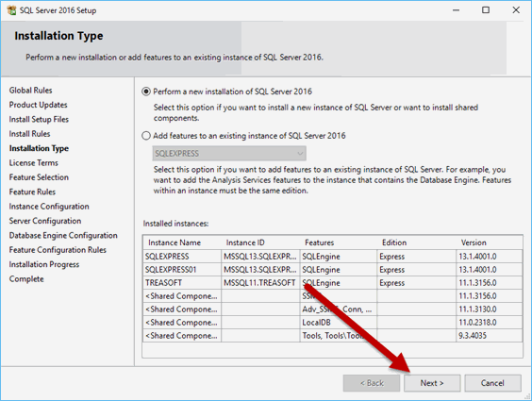Screen dimensions: 532x401
Task: Select Install Rules step in sidebar
Action: [29, 134]
